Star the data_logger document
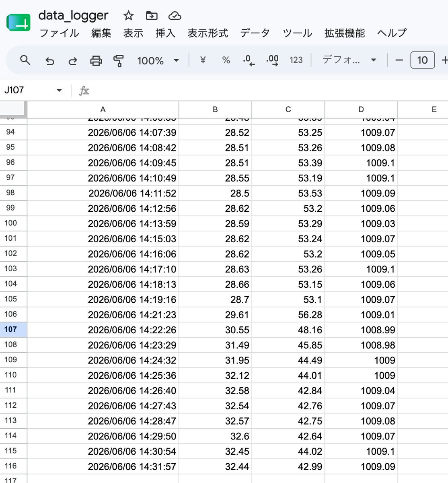Screen dimensions: 448x483 coord(128,16)
